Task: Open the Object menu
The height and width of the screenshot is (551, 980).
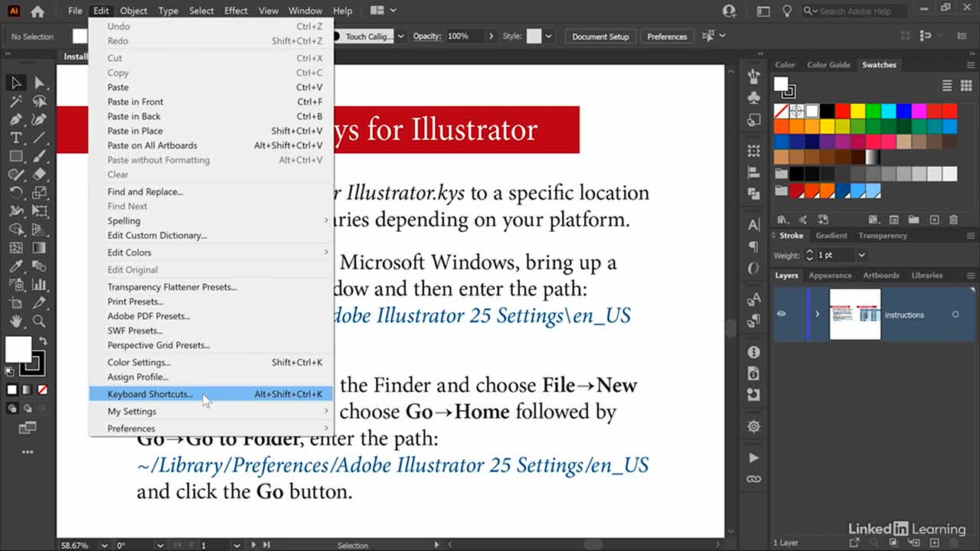Action: coord(133,11)
